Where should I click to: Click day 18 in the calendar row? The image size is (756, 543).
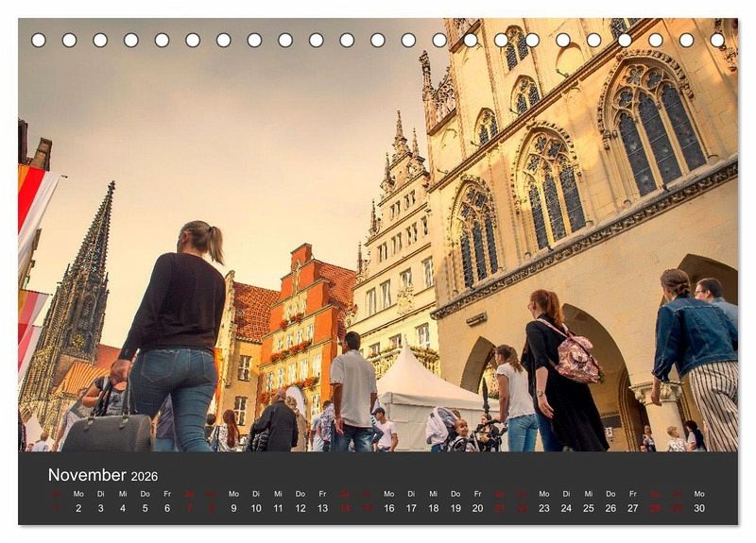point(434,508)
